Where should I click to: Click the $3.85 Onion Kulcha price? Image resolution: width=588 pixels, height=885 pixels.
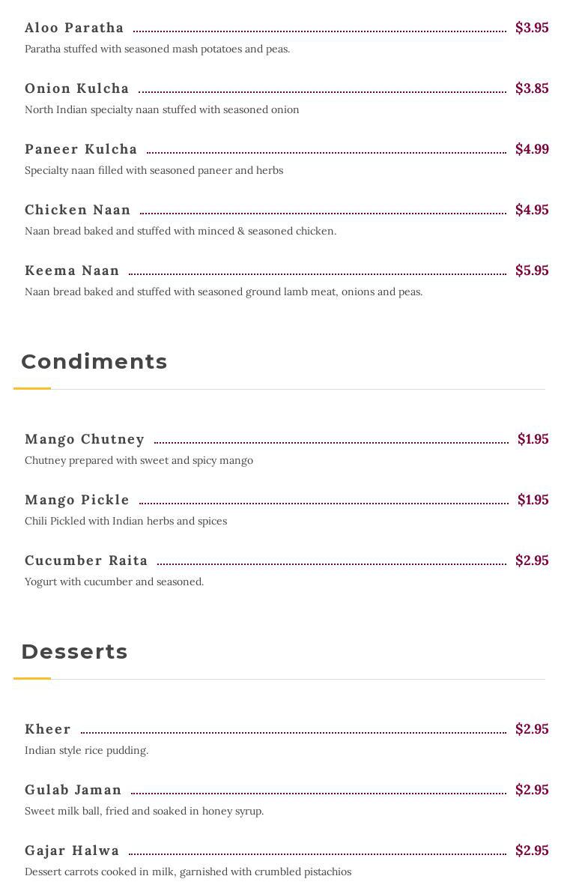click(x=532, y=88)
